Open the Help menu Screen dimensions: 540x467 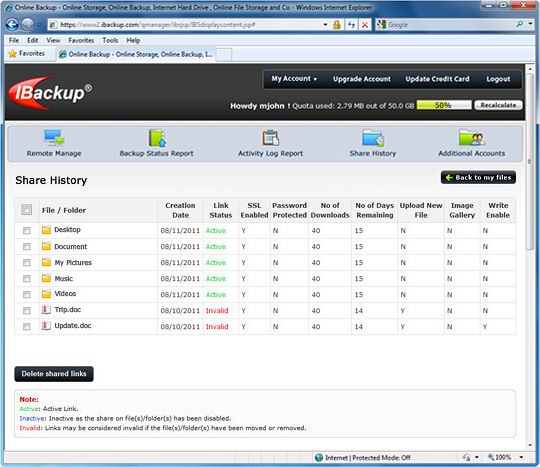tap(133, 41)
